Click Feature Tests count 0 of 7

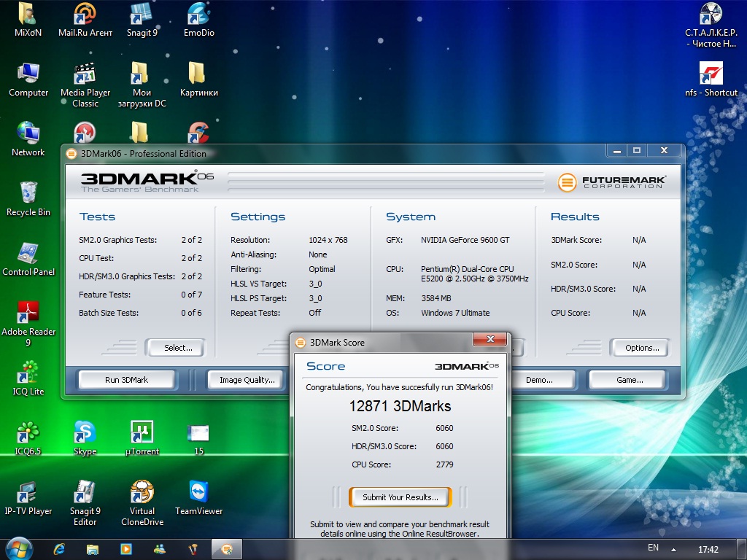coord(192,295)
